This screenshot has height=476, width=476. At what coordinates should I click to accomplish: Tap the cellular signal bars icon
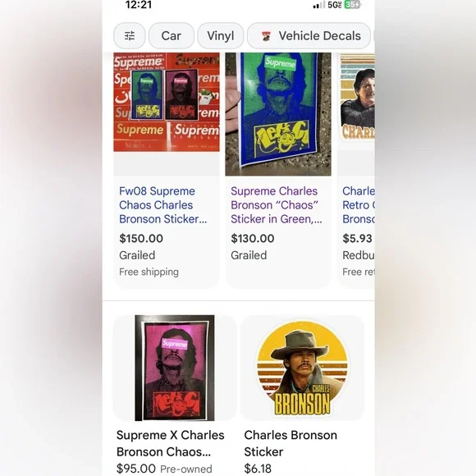(x=318, y=5)
